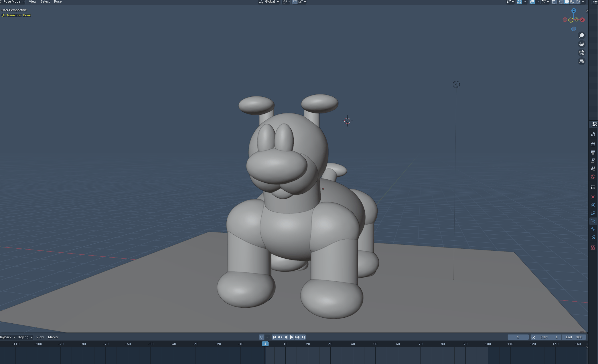
Task: Open selectability and visibility dropdown
Action: [510, 2]
